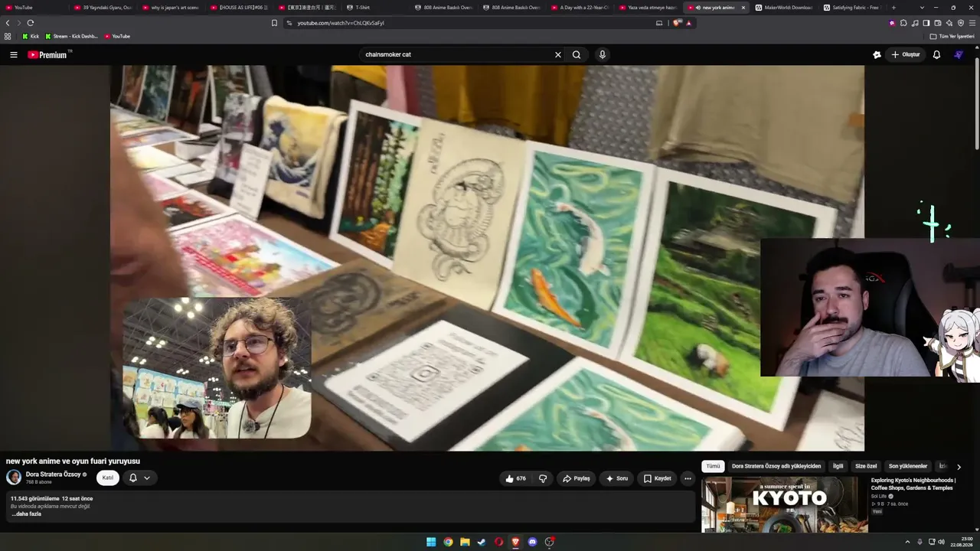Image resolution: width=980 pixels, height=551 pixels.
Task: Expand the browser tab search chevron
Action: point(922,8)
